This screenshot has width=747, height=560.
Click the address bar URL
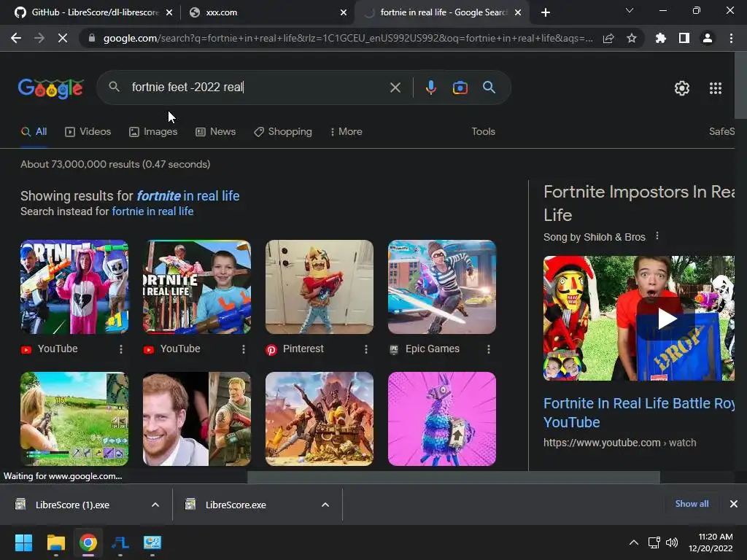click(348, 38)
